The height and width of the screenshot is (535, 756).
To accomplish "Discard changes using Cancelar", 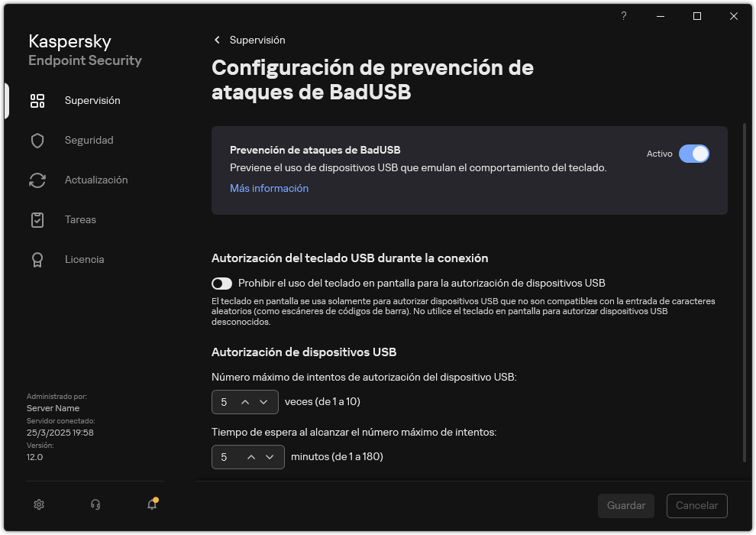I will [696, 505].
